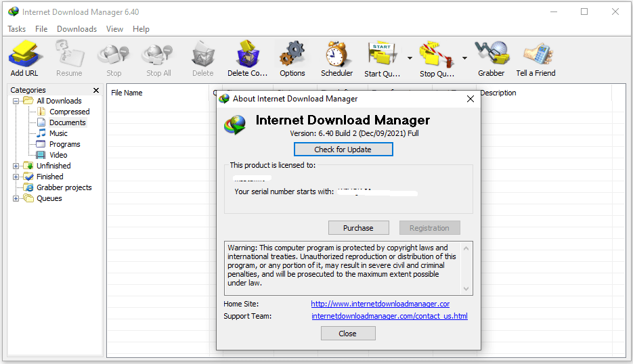Select the Video tree label
The height and width of the screenshot is (364, 633).
click(58, 155)
